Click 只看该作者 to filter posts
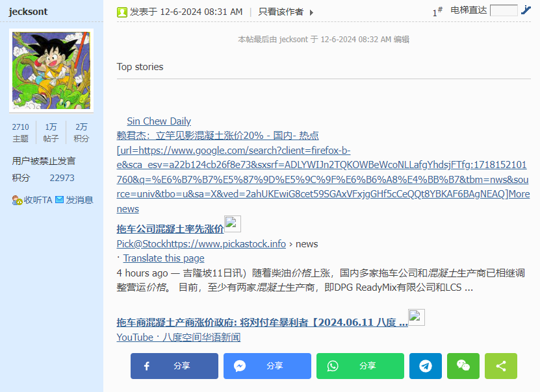Image resolution: width=540 pixels, height=392 pixels. [x=281, y=12]
